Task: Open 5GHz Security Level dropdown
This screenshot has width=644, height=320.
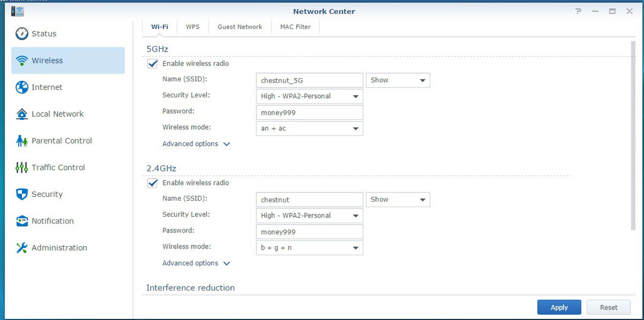Action: click(309, 96)
